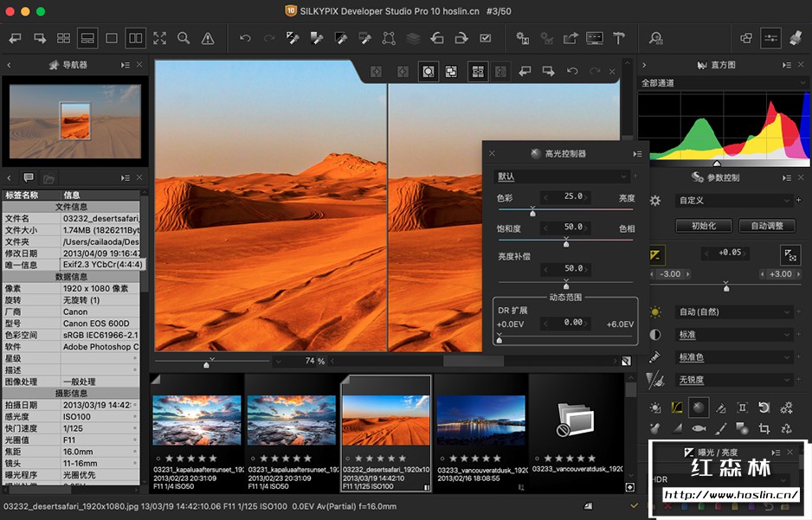Viewport: 812px width, 520px height.
Task: Toggle the highlight warning triangle
Action: click(x=208, y=38)
